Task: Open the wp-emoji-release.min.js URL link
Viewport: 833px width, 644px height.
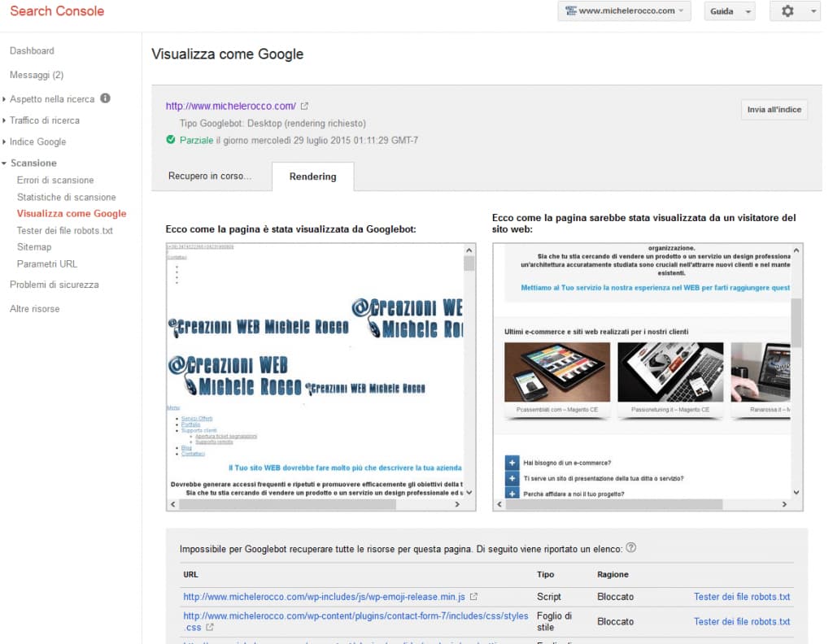Action: 324,597
